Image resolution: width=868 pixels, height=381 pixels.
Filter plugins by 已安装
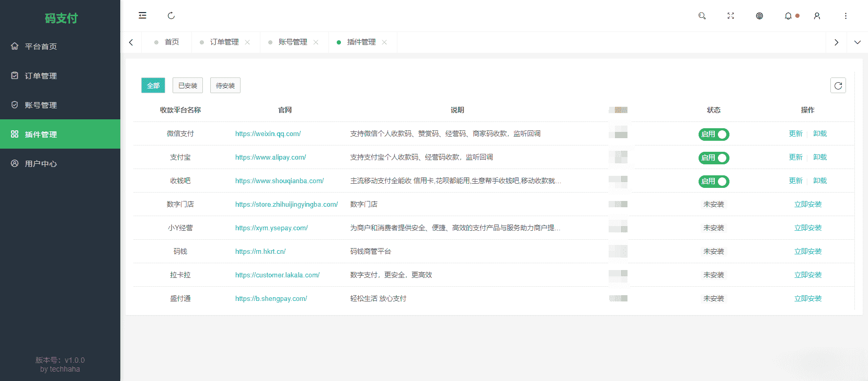pyautogui.click(x=188, y=86)
